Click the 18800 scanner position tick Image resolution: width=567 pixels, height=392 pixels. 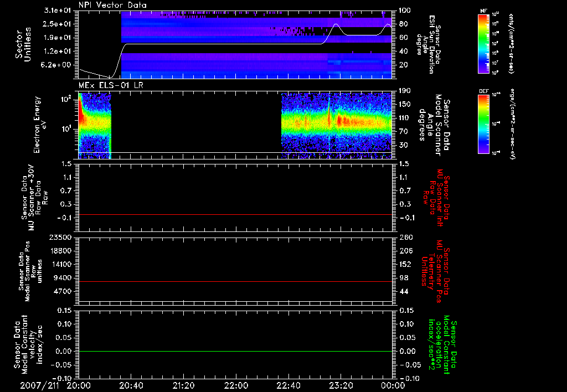60,251
